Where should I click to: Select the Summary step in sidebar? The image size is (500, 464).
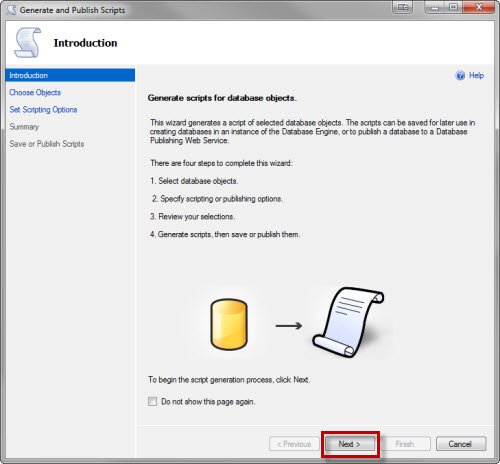pyautogui.click(x=24, y=127)
